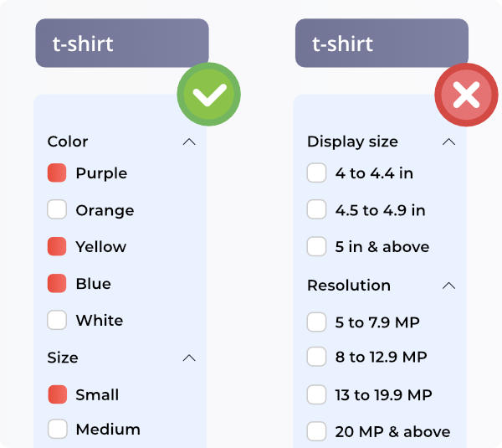Click the left t-shirt search field
The height and width of the screenshot is (448, 502).
[x=121, y=44]
